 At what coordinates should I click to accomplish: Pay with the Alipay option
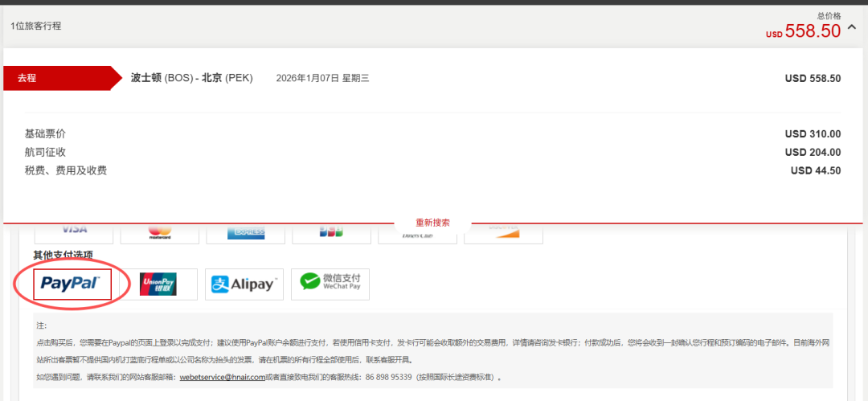click(x=244, y=284)
